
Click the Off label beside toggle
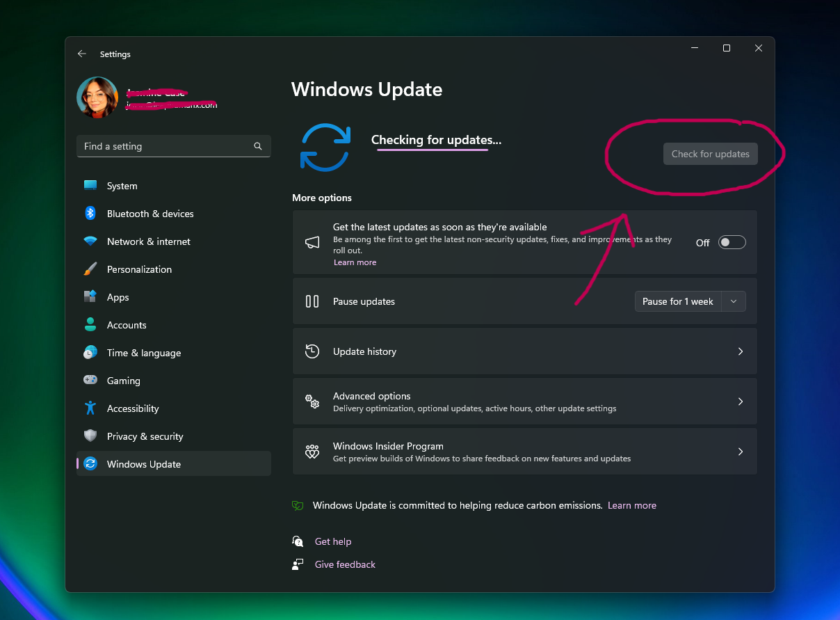(703, 243)
